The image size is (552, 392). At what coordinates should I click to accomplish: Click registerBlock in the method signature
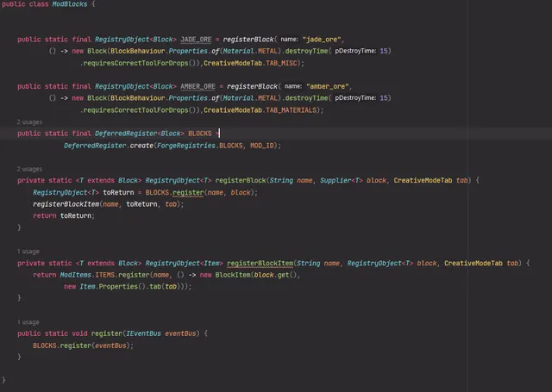point(241,180)
